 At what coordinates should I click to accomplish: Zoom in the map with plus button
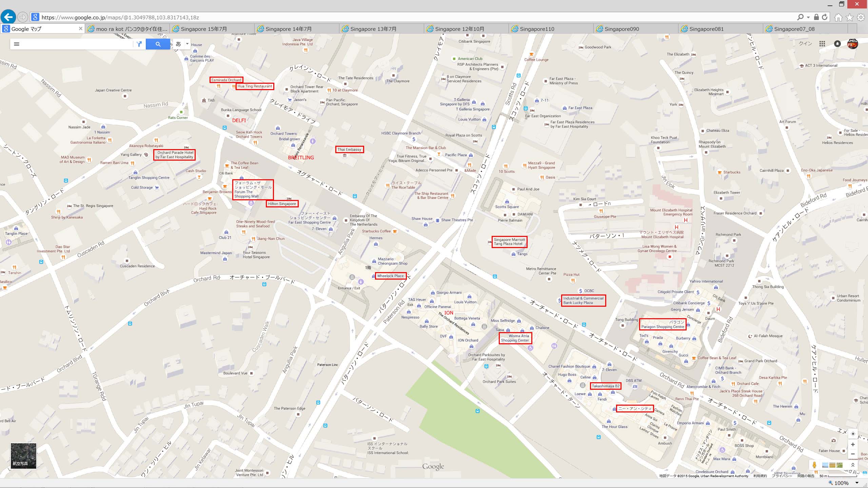click(853, 444)
